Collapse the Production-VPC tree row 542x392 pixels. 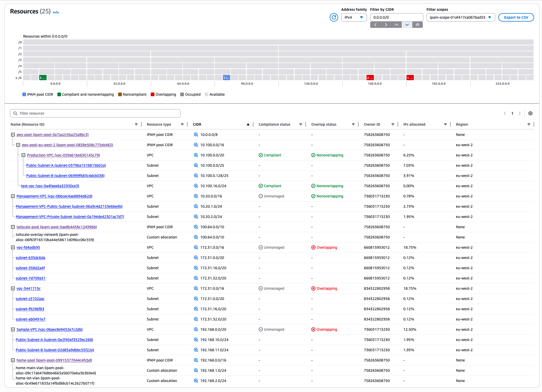[x=23, y=155]
